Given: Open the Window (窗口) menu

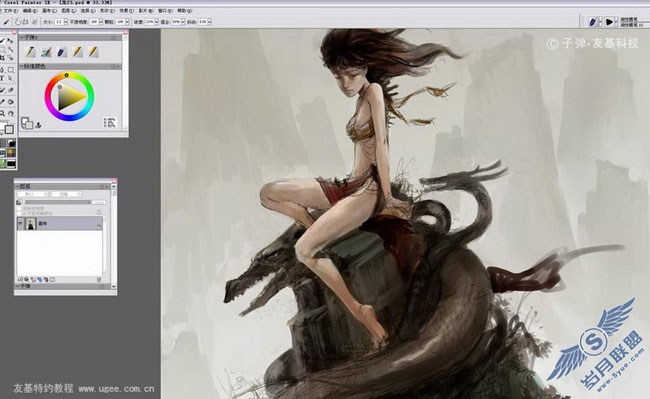Looking at the screenshot, I should pos(165,11).
